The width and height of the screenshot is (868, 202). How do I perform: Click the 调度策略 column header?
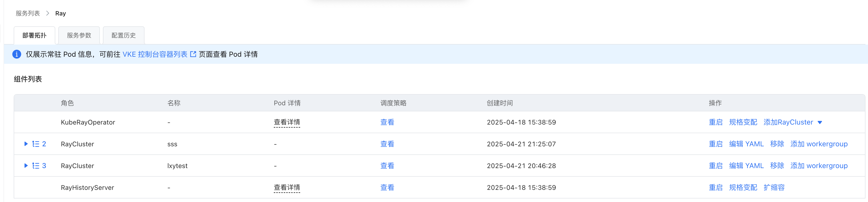(393, 103)
